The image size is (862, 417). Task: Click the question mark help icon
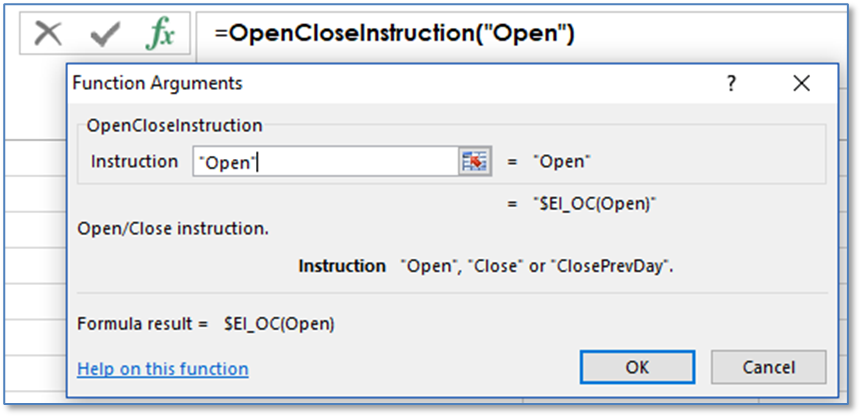tap(731, 84)
